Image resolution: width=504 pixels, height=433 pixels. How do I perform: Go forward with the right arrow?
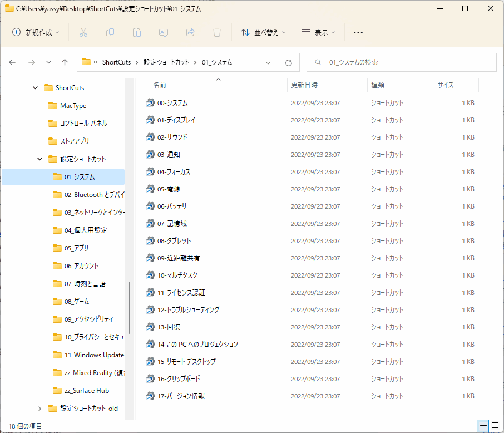32,62
